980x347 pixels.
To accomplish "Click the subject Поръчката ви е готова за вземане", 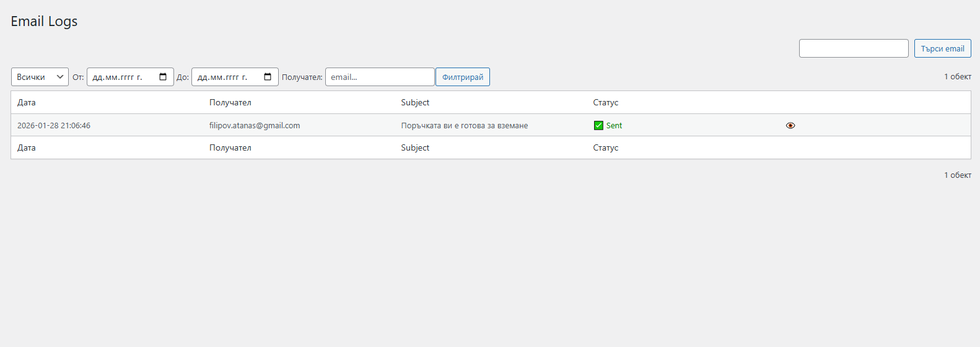I will (x=464, y=125).
